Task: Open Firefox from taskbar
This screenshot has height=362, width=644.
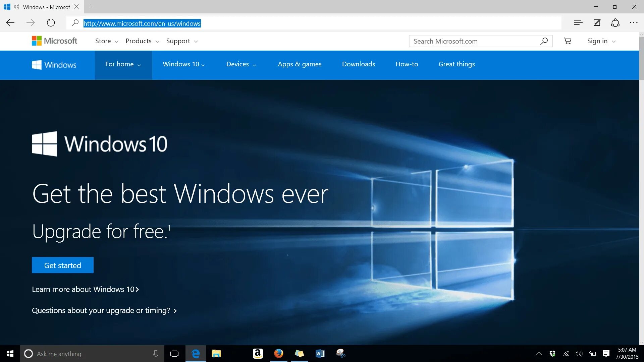Action: 278,354
